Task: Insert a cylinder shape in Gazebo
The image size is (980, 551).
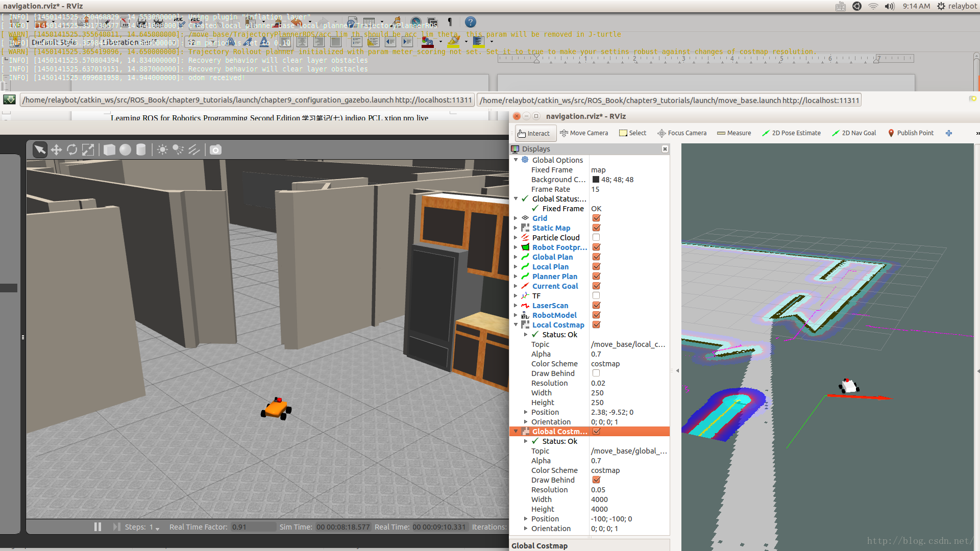Action: click(141, 149)
